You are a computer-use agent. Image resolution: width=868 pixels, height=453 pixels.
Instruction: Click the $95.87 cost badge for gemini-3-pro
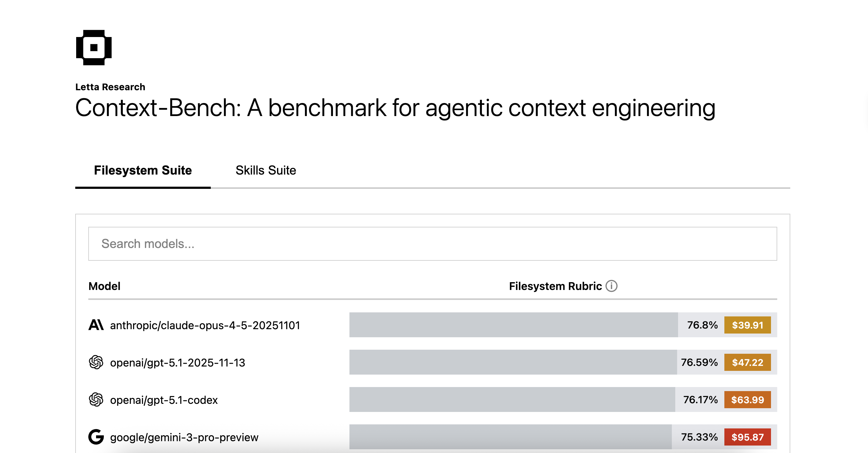coord(747,437)
